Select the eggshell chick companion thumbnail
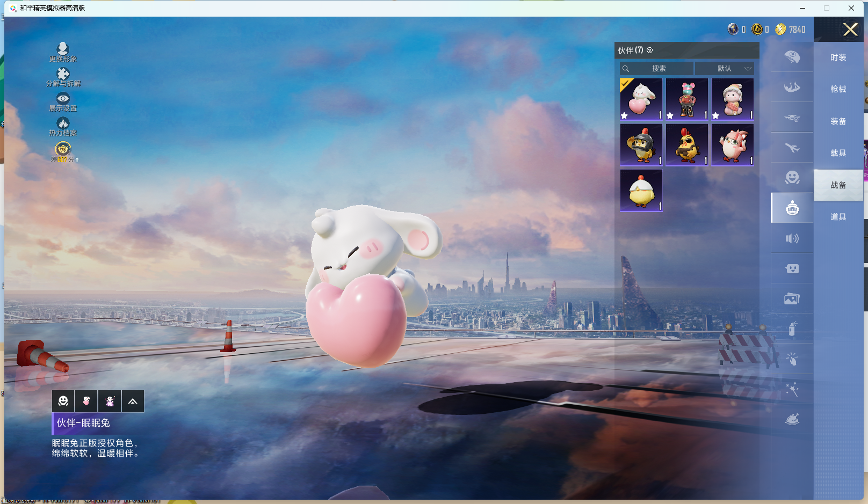 click(x=641, y=191)
